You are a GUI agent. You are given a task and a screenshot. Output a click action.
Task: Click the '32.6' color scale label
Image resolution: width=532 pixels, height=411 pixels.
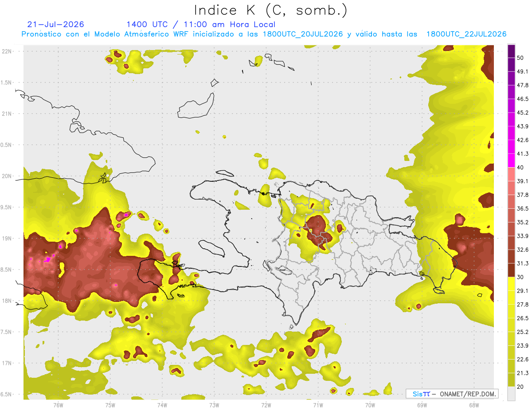pos(523,250)
